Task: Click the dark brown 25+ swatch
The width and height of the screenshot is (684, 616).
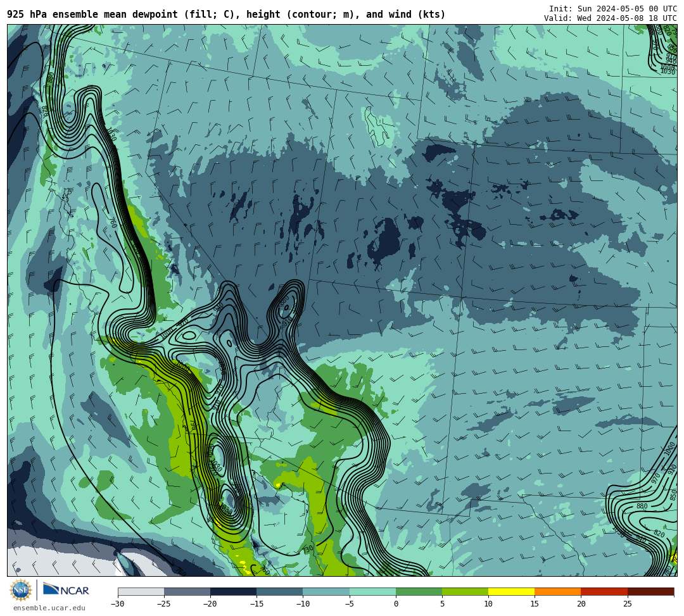Action: [650, 591]
